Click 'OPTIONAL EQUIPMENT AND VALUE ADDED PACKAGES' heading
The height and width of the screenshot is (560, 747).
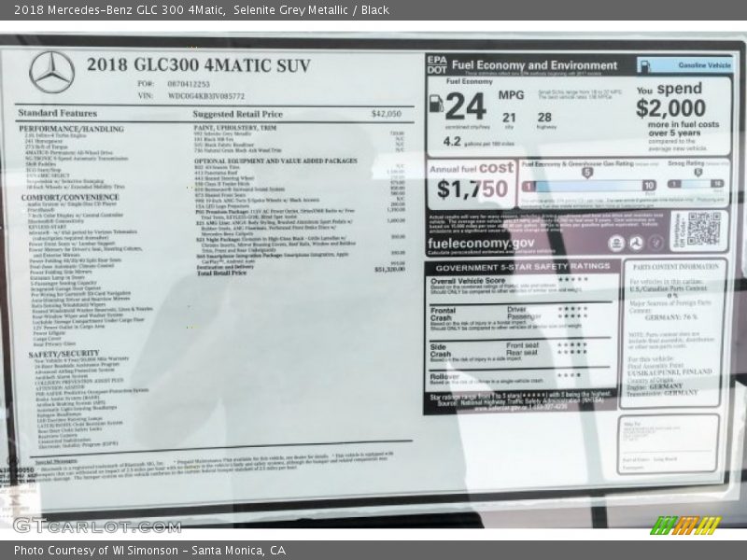(x=275, y=161)
